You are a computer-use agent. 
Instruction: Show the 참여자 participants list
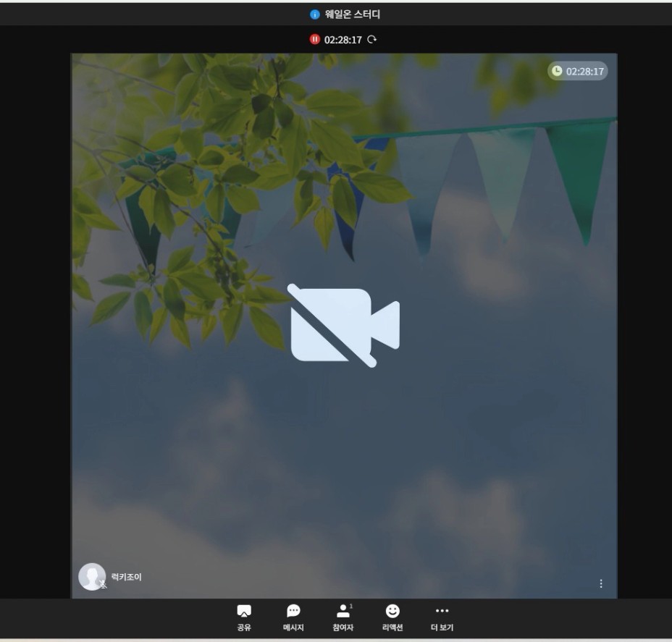343,617
